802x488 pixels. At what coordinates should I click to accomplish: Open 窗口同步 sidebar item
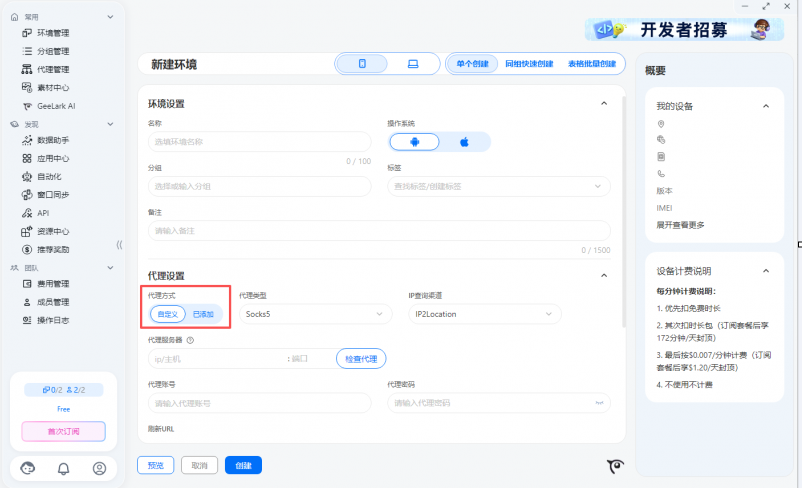(53, 195)
